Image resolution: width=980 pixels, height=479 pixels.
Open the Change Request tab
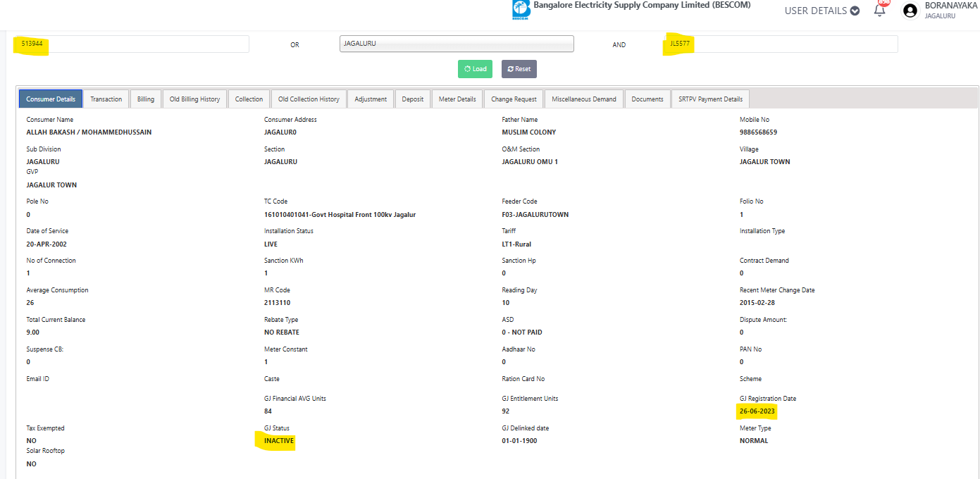pos(514,99)
